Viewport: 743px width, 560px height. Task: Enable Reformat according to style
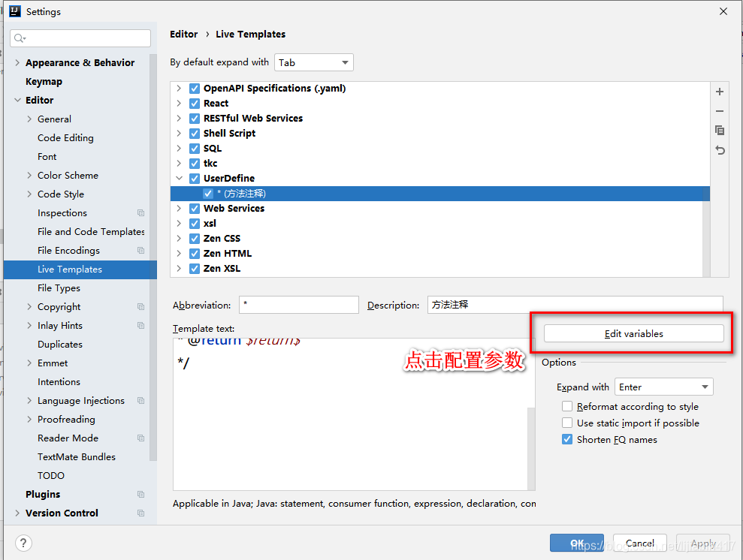tap(566, 406)
